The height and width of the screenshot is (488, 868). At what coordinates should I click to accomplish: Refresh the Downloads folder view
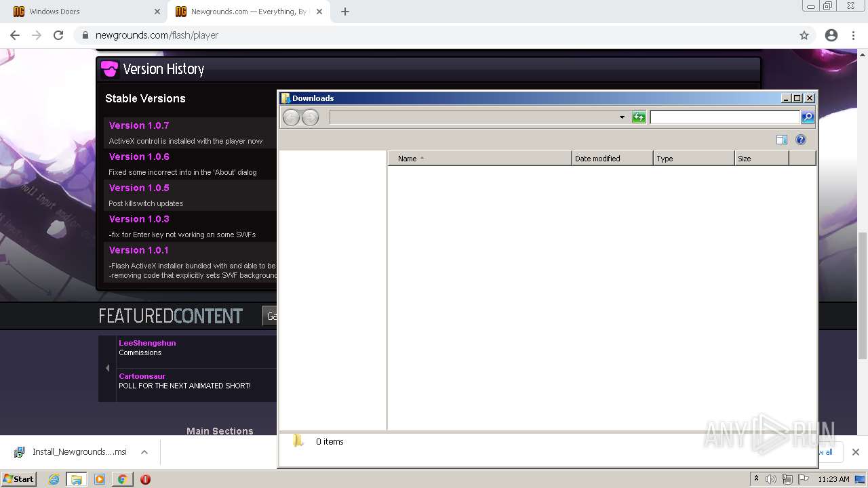pyautogui.click(x=639, y=117)
